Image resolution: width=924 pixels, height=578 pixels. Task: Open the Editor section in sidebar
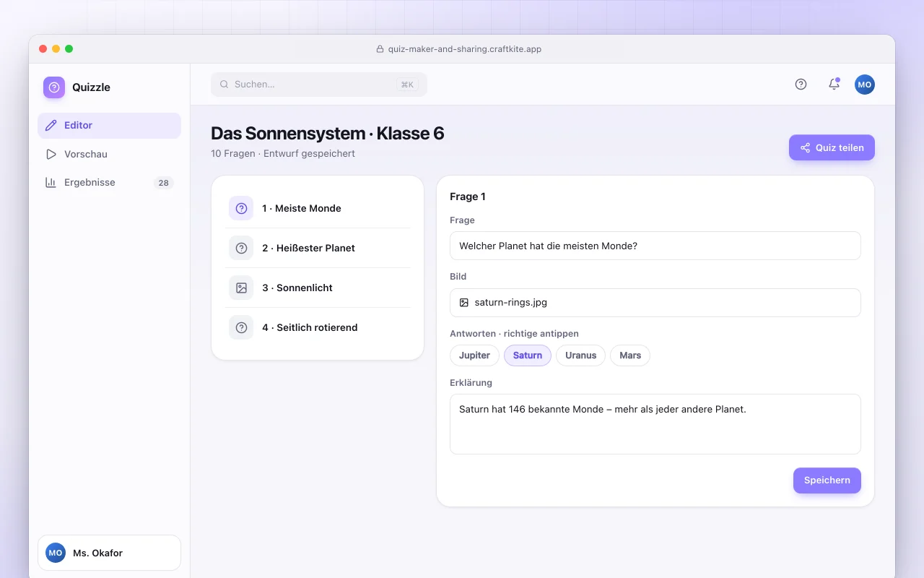109,126
